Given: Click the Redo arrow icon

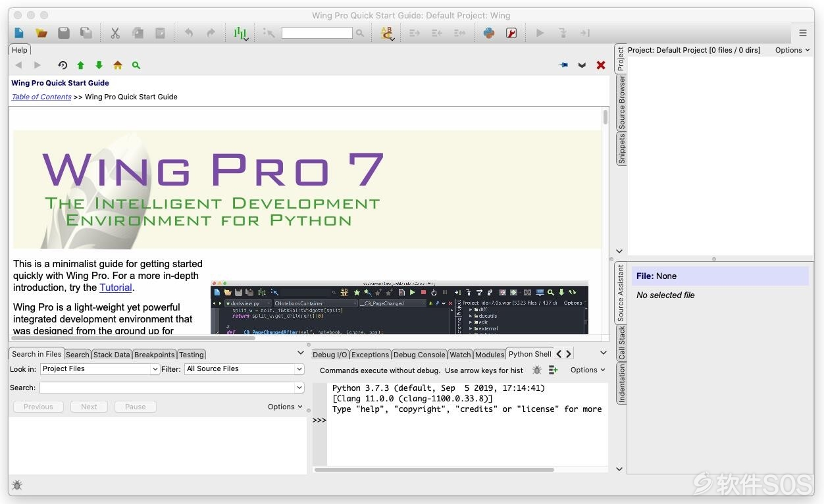Looking at the screenshot, I should (x=211, y=33).
